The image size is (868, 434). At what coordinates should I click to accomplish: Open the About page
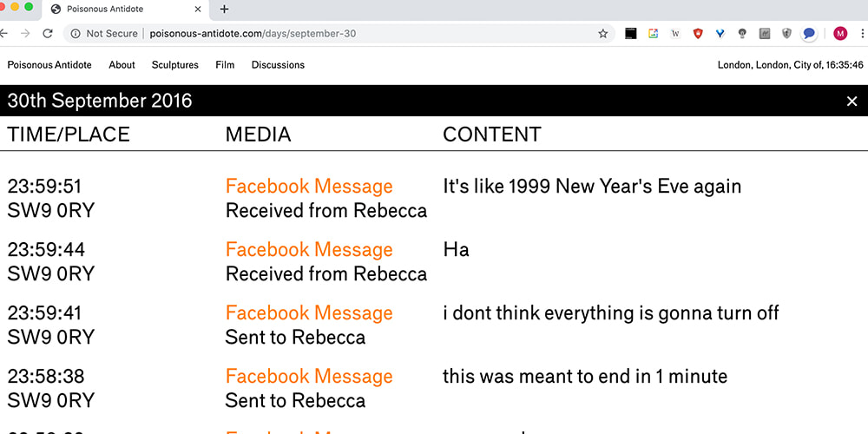coord(122,65)
